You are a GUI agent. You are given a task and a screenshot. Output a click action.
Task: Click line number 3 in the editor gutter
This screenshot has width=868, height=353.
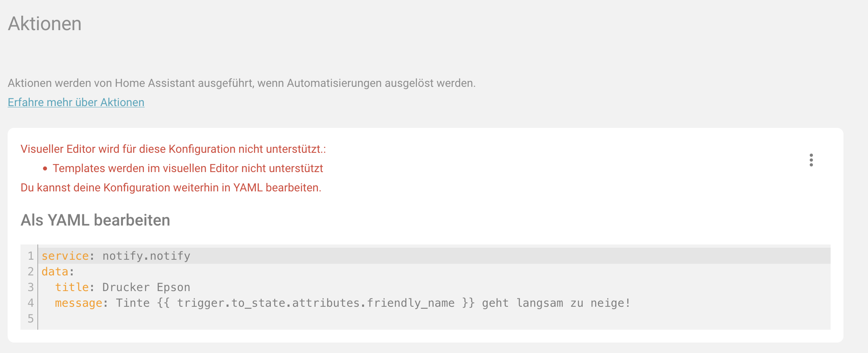click(31, 287)
